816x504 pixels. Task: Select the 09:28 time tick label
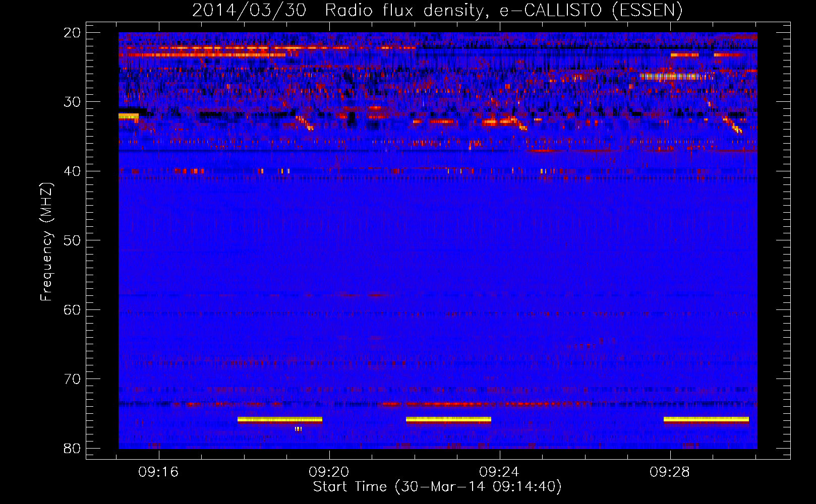tap(670, 472)
